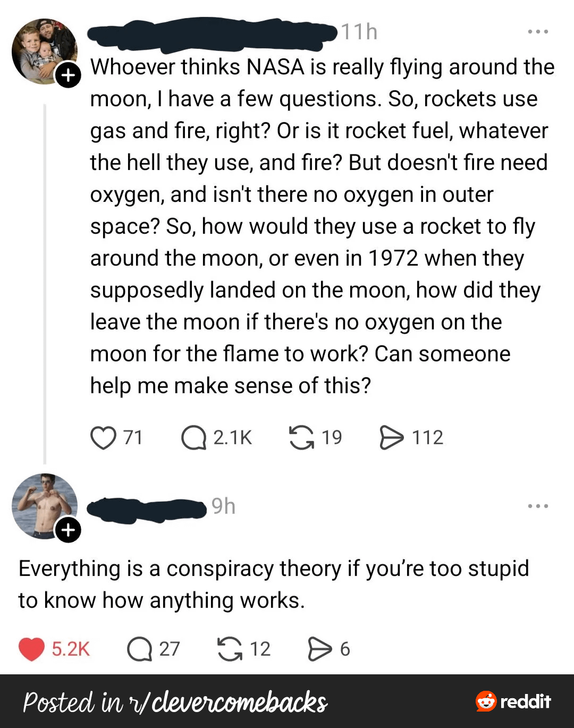The image size is (574, 728).
Task: Like the NASA moon post
Action: coord(103,438)
